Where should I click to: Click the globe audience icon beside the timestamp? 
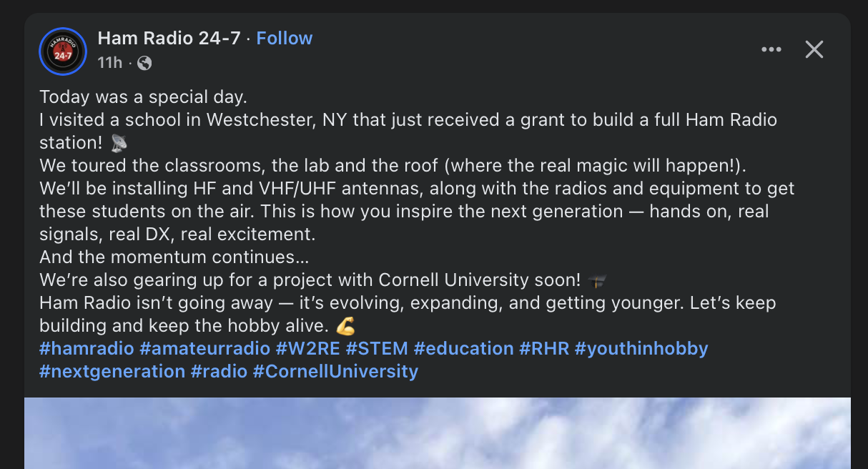(145, 63)
